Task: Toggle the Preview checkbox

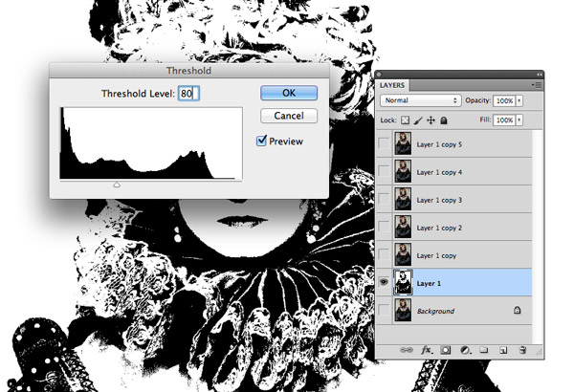Action: coord(261,141)
